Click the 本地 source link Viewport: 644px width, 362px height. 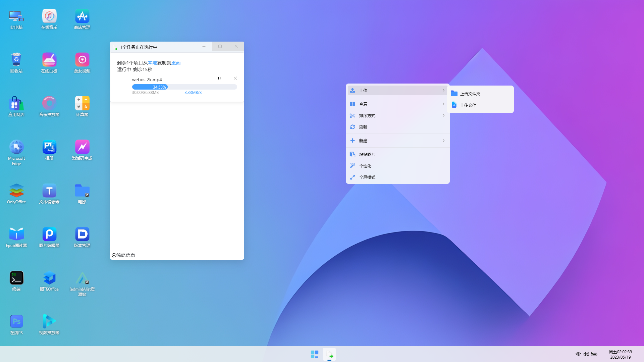click(153, 63)
